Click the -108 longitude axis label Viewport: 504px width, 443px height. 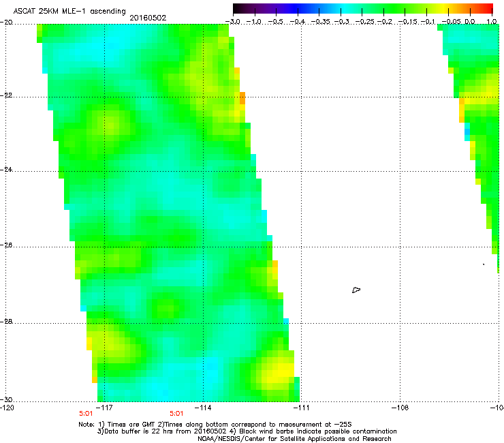(400, 408)
